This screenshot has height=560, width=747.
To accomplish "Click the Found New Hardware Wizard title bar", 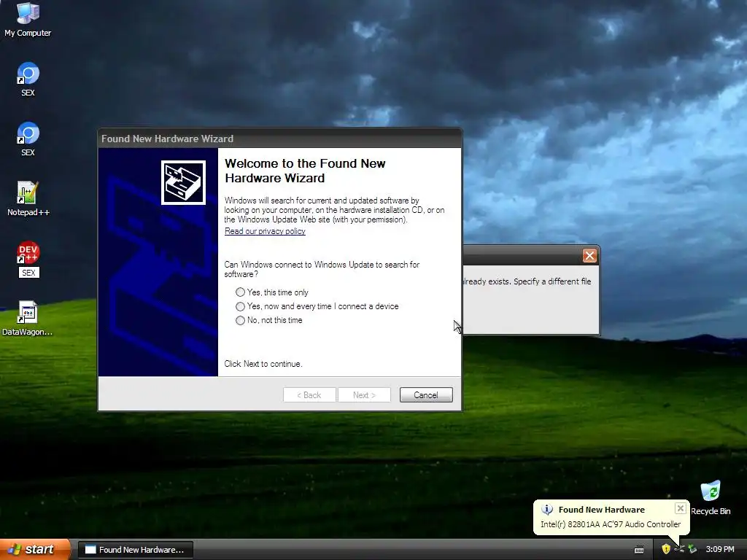I will (x=279, y=139).
